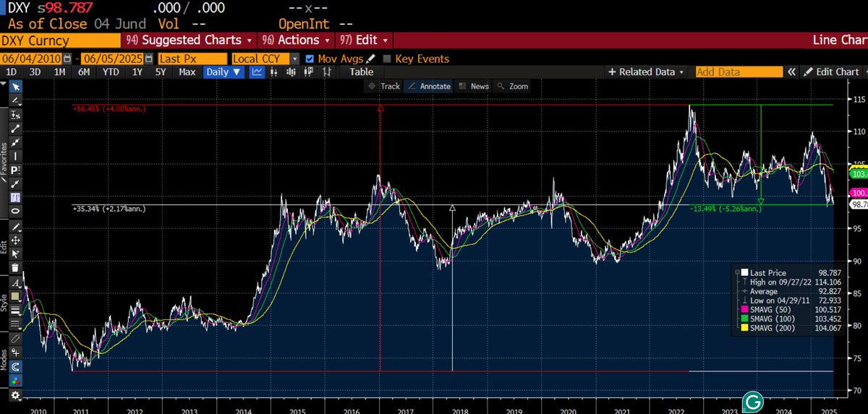The width and height of the screenshot is (868, 414).
Task: Select the 3D range tab
Action: (x=35, y=72)
